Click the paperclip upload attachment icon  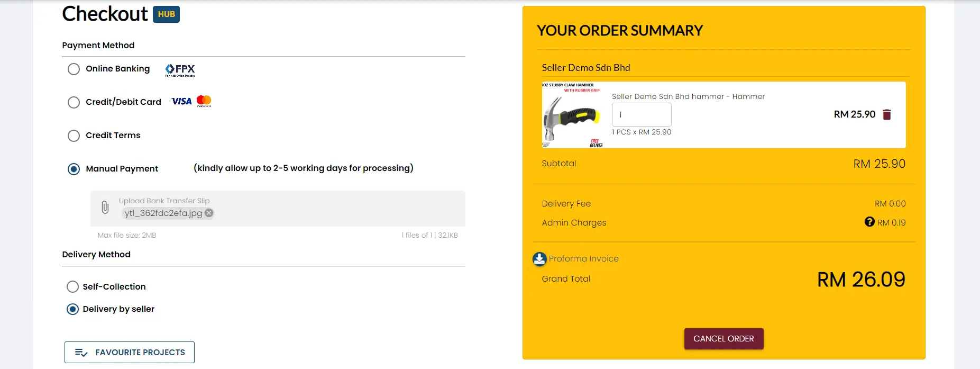pos(105,208)
